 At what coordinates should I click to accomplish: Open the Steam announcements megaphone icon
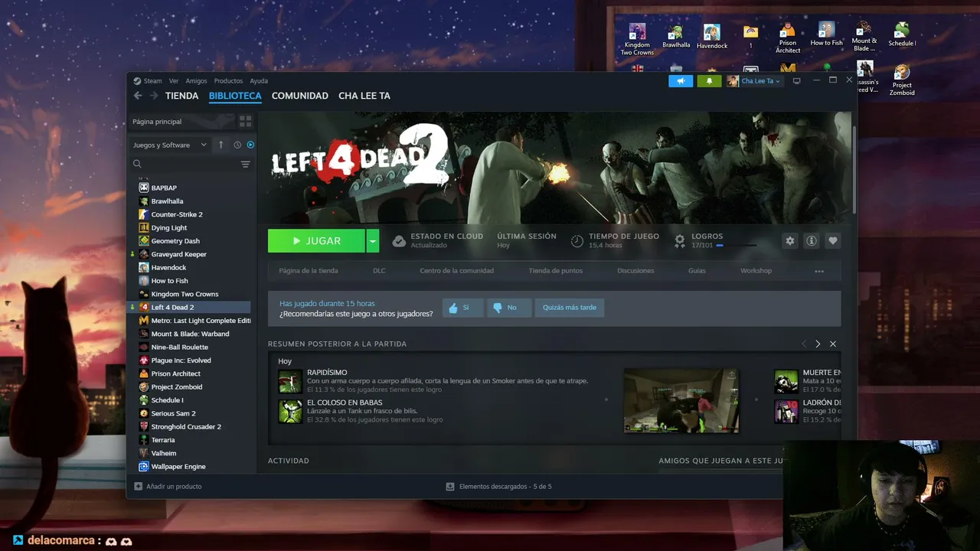(x=681, y=81)
